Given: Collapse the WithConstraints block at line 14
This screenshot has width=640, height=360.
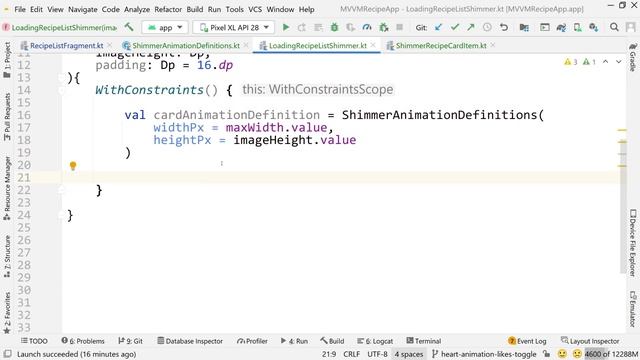Looking at the screenshot, I should pyautogui.click(x=62, y=90).
